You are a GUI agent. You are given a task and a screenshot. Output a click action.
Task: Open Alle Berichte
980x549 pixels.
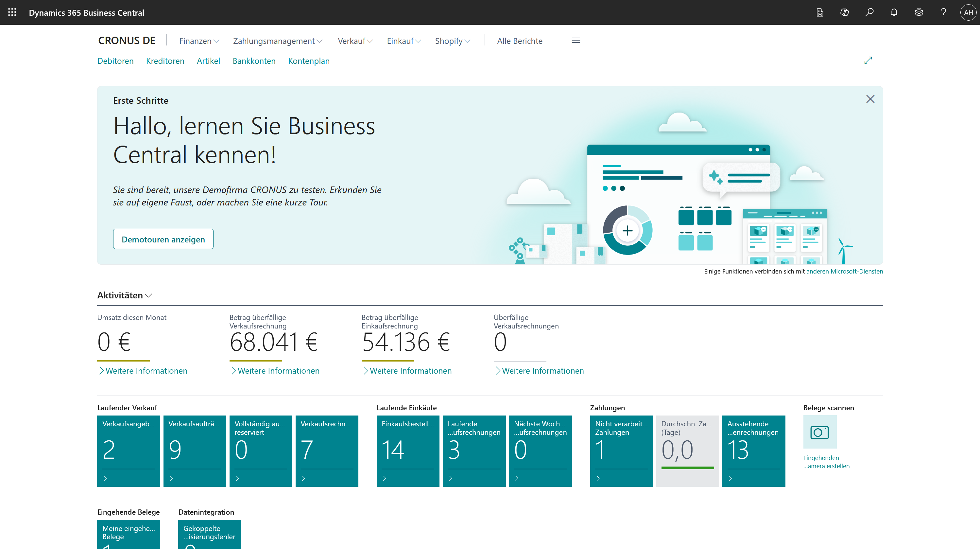pos(520,41)
